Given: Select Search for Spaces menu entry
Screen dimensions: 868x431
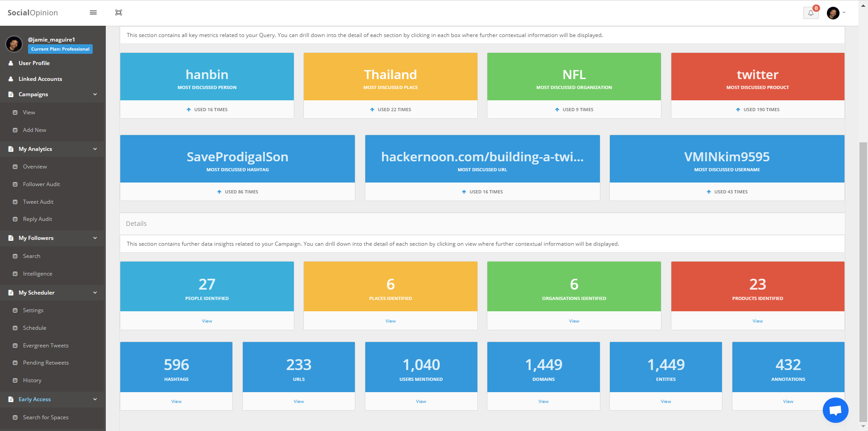Looking at the screenshot, I should pos(46,417).
